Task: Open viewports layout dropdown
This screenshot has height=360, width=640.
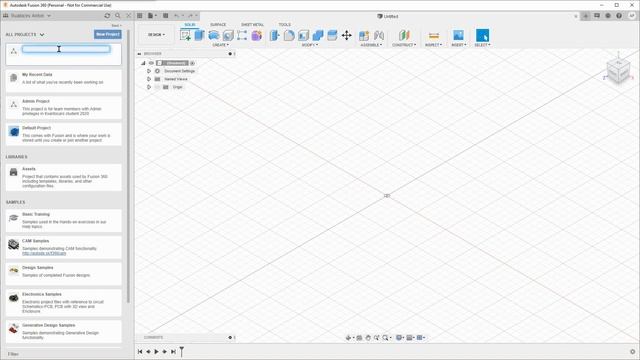Action: tap(421, 338)
